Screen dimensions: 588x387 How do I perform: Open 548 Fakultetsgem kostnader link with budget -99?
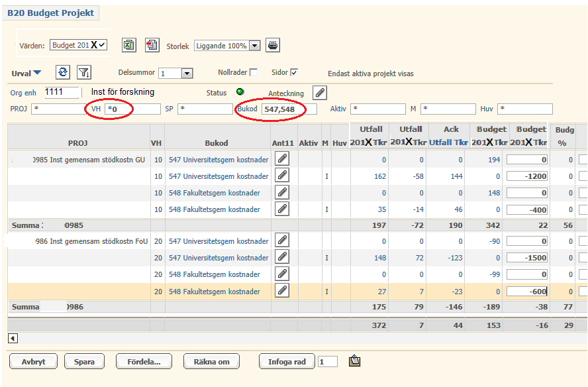214,274
